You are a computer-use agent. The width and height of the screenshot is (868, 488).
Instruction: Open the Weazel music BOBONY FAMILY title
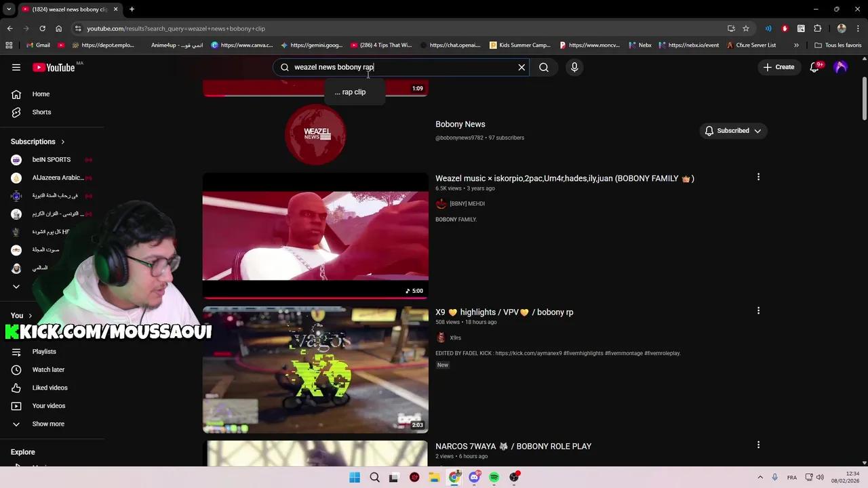tap(565, 178)
